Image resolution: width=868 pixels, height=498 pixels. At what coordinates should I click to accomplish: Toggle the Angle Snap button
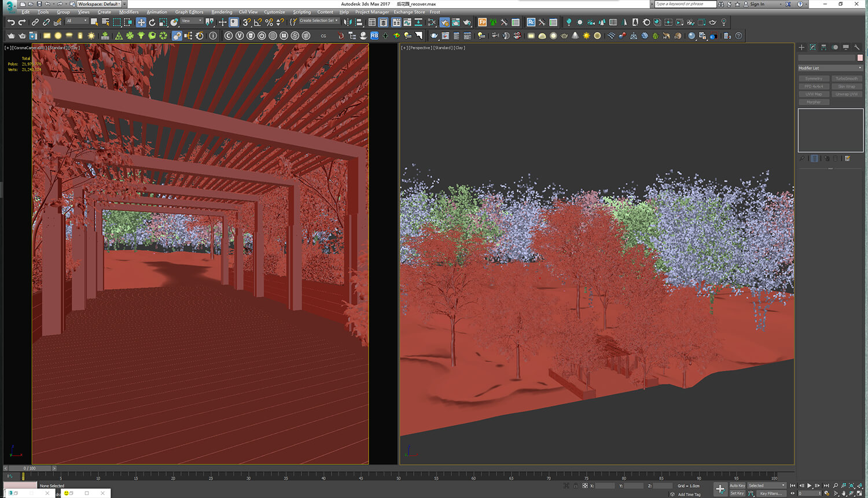pyautogui.click(x=258, y=22)
